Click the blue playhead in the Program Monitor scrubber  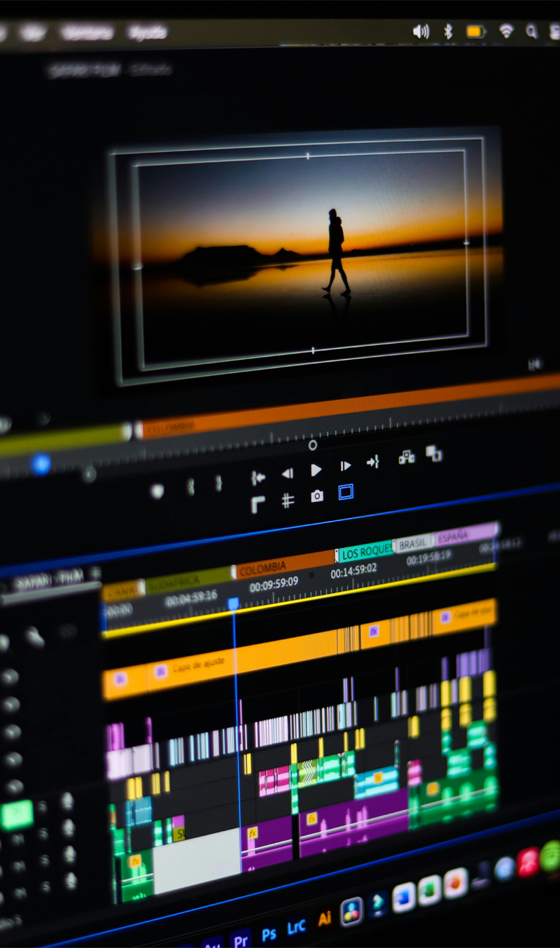(x=41, y=463)
